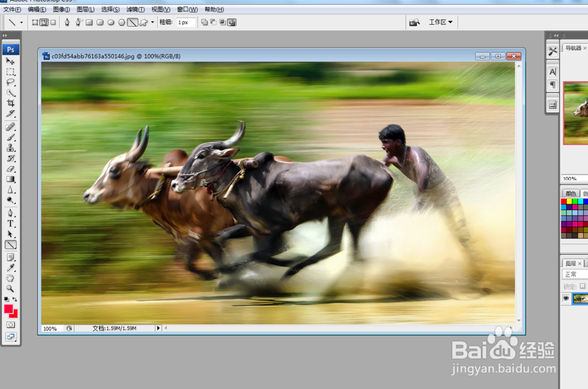Enable Shape Layers mode in options bar

point(35,22)
